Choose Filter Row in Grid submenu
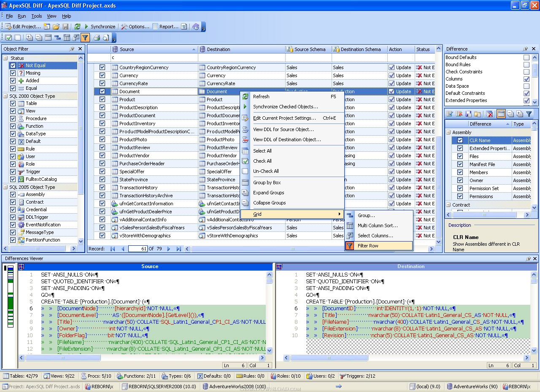The height and width of the screenshot is (392, 540). point(378,246)
